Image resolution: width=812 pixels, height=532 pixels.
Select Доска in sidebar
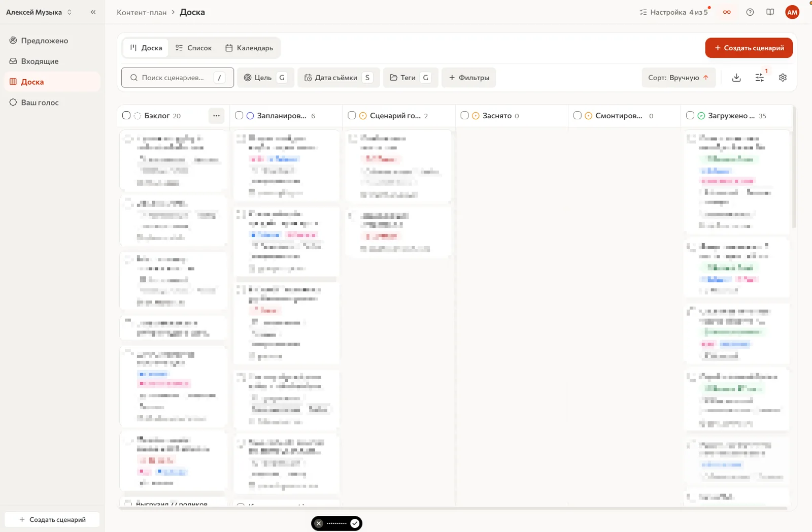(x=52, y=82)
